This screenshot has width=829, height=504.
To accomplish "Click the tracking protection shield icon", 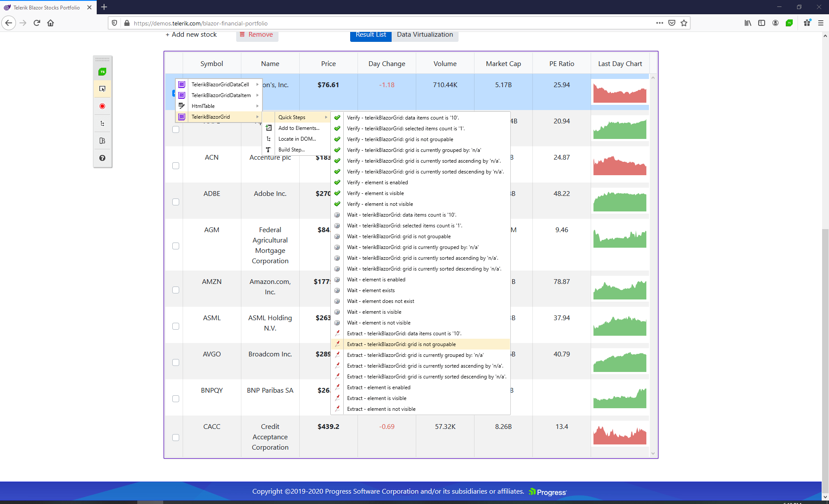I will [x=114, y=23].
